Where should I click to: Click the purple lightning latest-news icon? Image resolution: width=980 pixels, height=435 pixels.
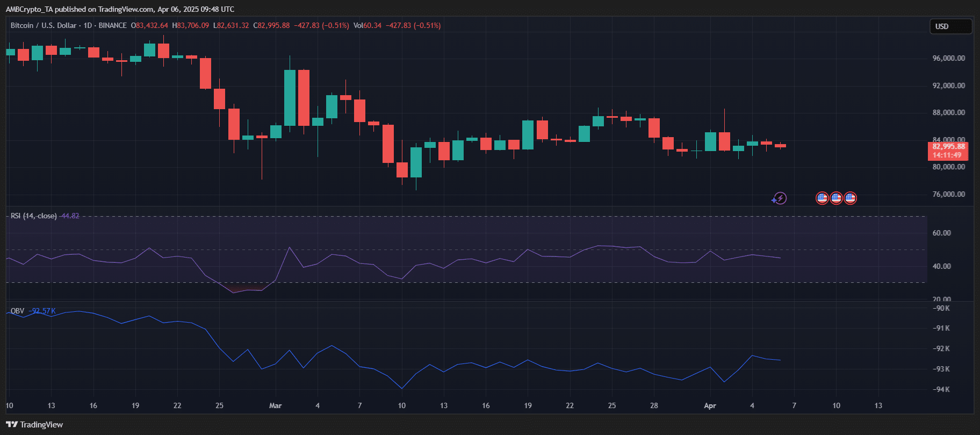779,198
